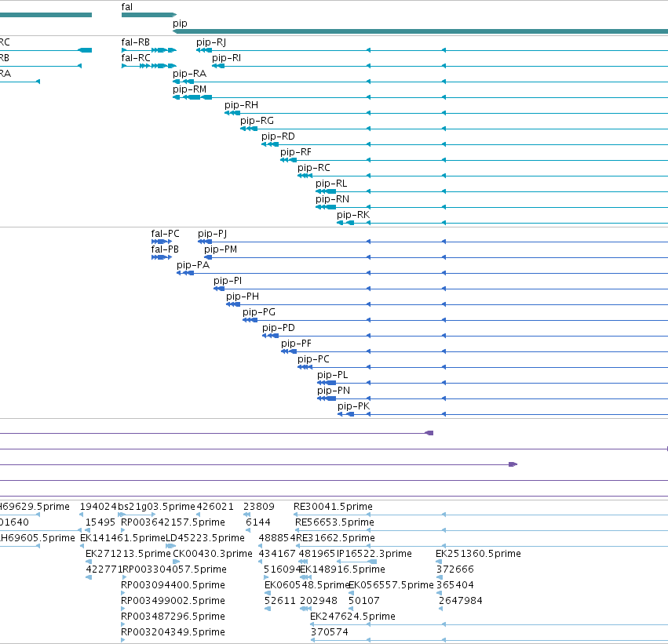This screenshot has width=668, height=644.
Task: Click protein feature pip-PL
Action: (333, 375)
